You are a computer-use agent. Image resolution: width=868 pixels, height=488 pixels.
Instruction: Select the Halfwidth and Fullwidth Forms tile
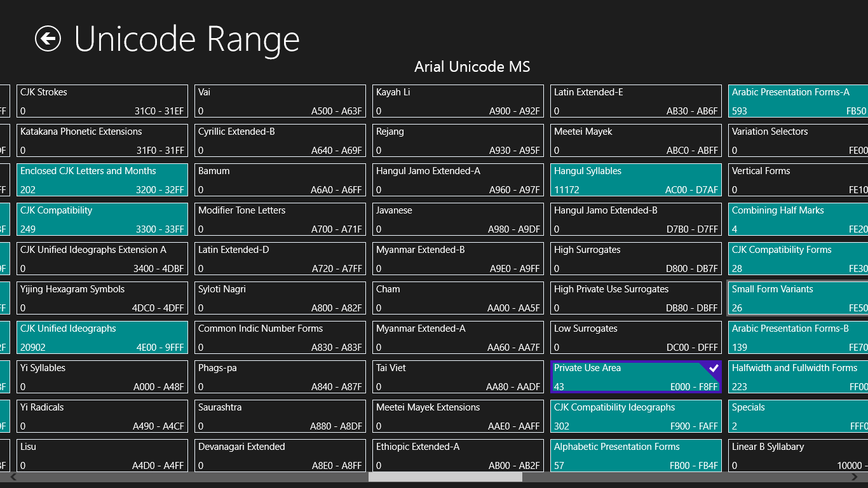click(x=798, y=377)
